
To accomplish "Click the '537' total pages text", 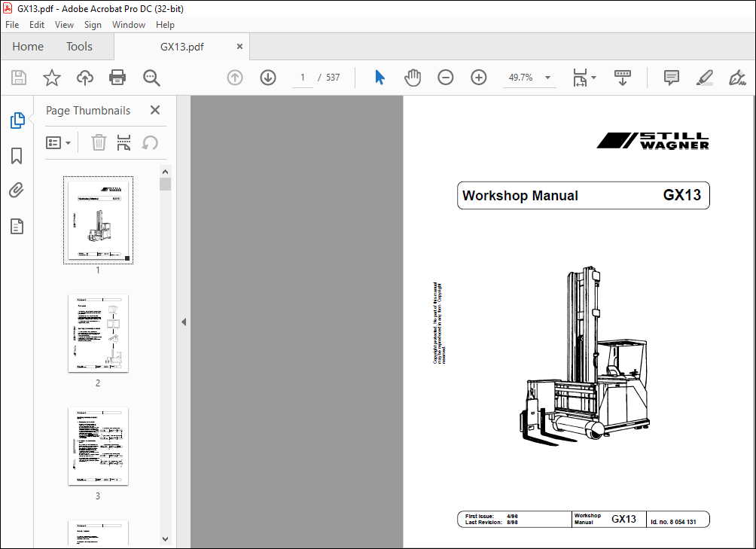I will point(333,78).
